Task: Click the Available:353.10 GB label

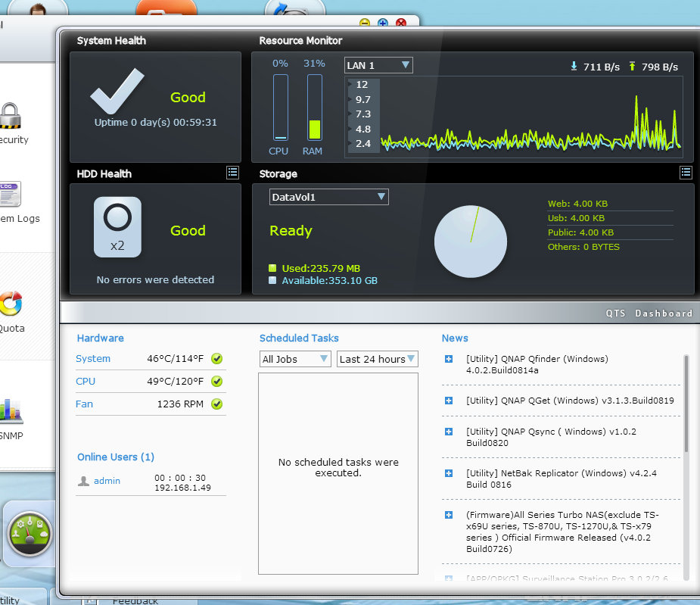Action: [329, 281]
